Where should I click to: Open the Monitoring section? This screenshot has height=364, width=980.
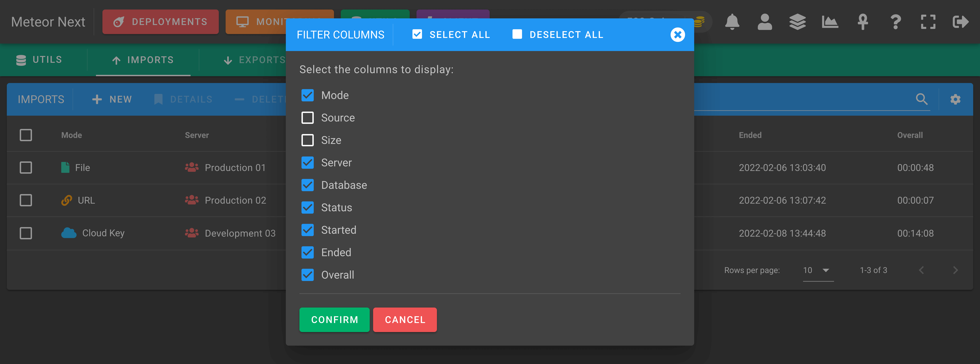point(280,22)
